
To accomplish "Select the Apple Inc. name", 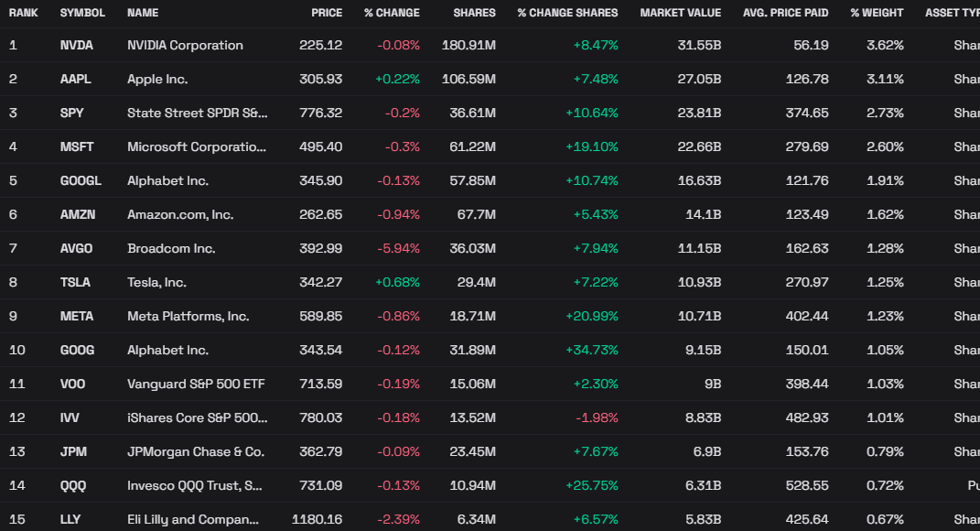I will click(157, 79).
